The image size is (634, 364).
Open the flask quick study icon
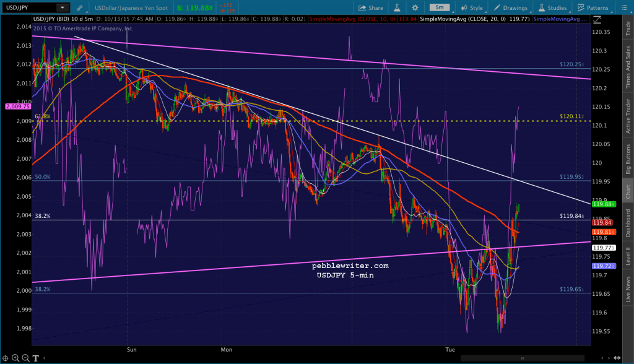click(x=397, y=7)
